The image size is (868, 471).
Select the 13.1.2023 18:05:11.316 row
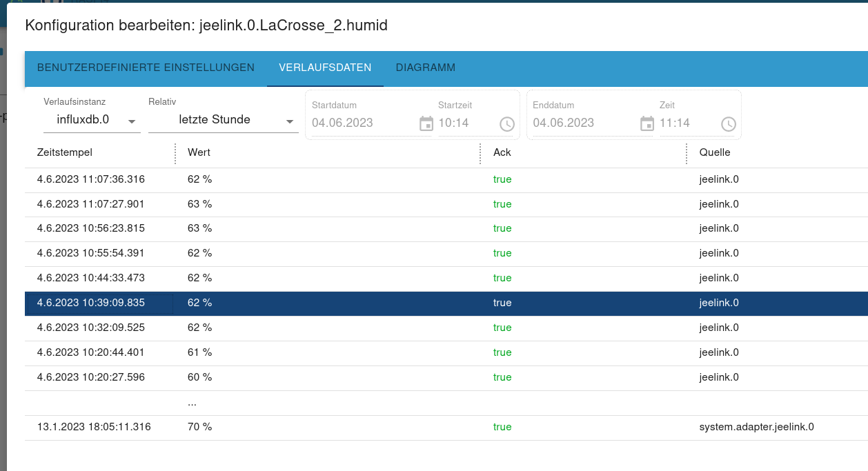pyautogui.click(x=94, y=427)
